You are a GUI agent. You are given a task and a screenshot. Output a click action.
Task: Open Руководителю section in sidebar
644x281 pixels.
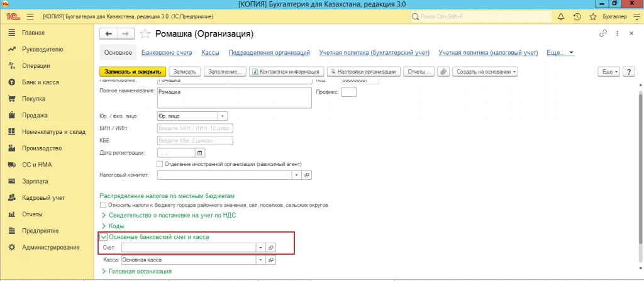point(43,49)
